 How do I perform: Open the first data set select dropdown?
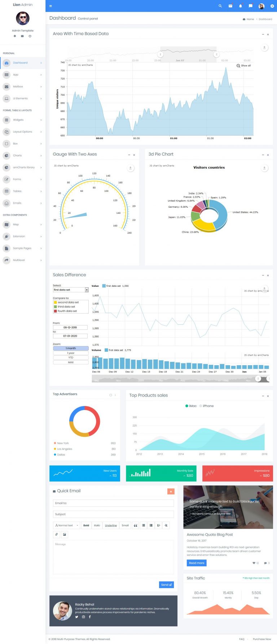71,290
